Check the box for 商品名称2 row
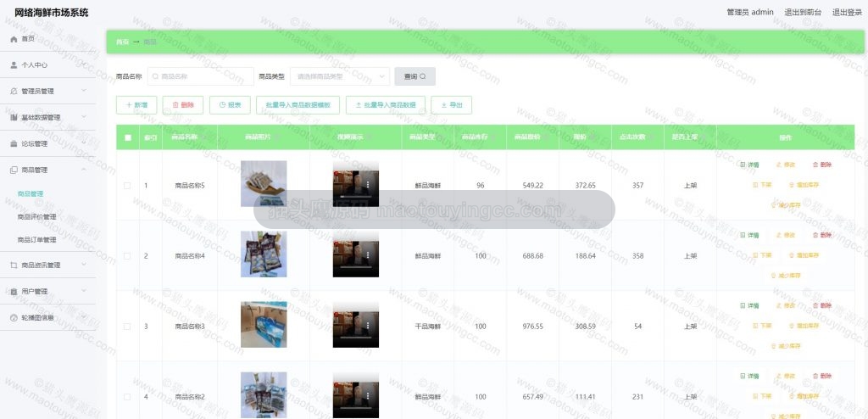This screenshot has width=868, height=419. [x=127, y=397]
